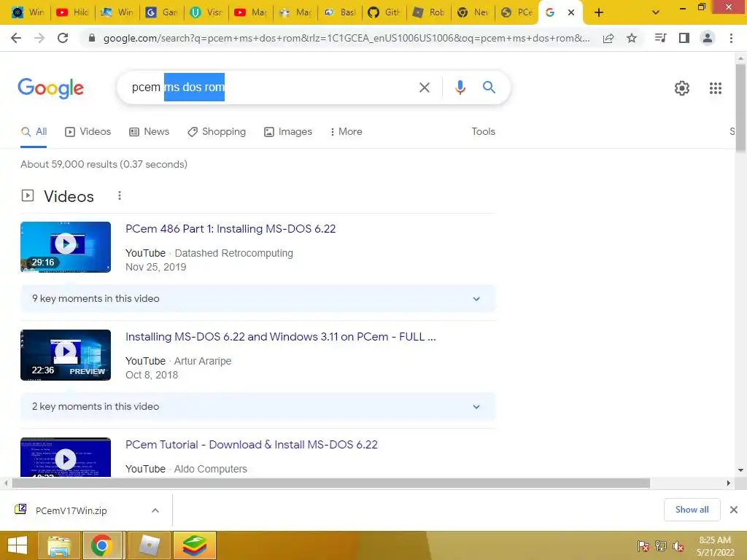Switch to Images results tab
Screen dimensions: 747x560
tap(288, 131)
